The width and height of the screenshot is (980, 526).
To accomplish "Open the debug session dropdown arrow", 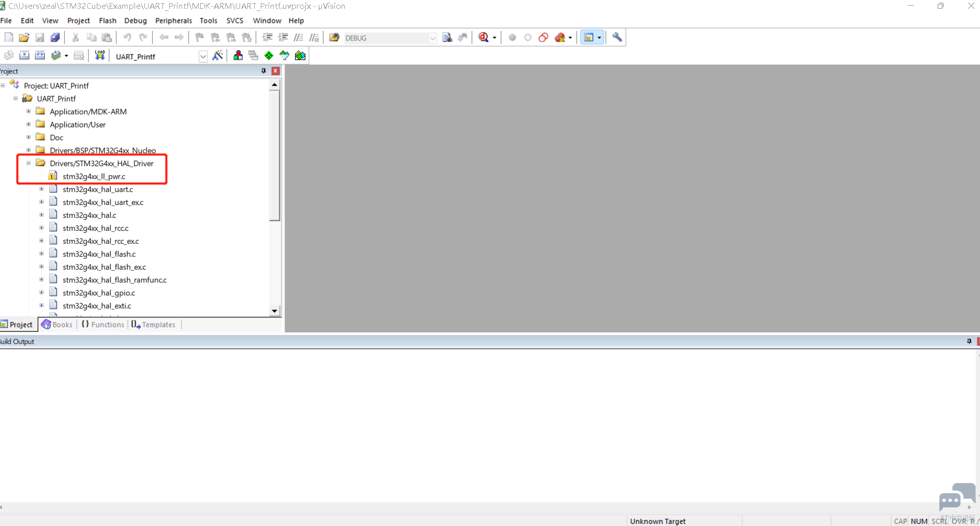I will pyautogui.click(x=495, y=38).
